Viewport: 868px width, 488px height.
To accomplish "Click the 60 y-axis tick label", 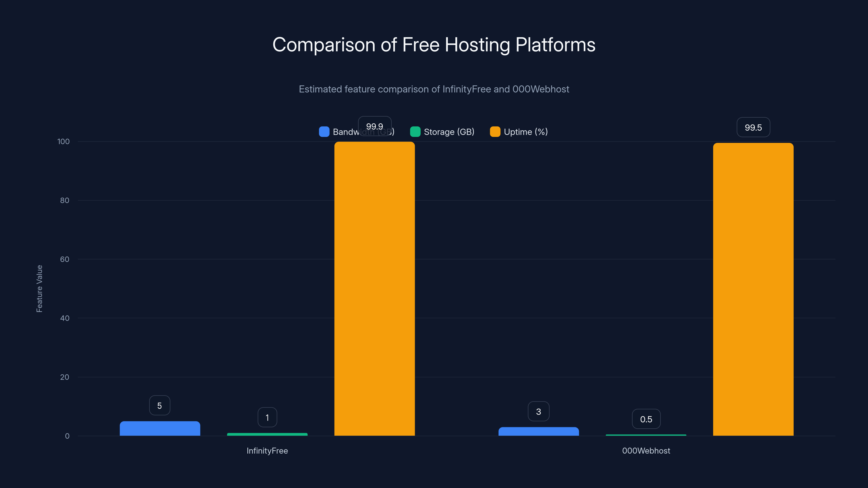I will click(65, 259).
